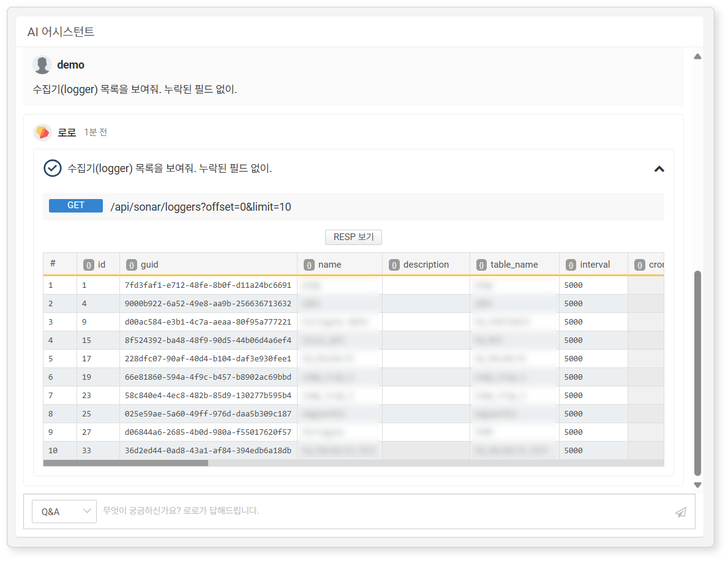Viewport: 728px width, 561px height.
Task: Click the send message paper plane icon
Action: [681, 512]
